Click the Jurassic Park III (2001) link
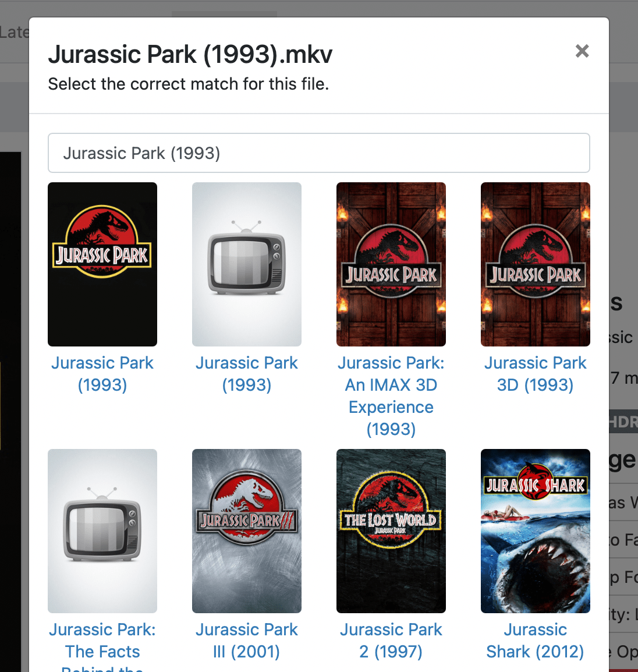Screen dimensions: 638x672 click(x=247, y=641)
